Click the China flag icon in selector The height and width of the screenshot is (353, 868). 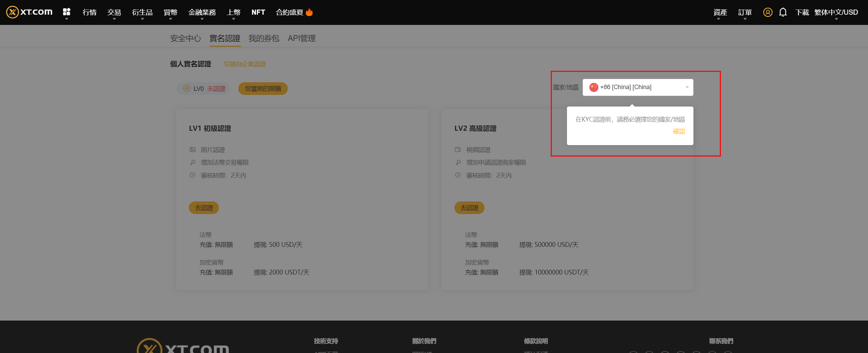pos(594,87)
